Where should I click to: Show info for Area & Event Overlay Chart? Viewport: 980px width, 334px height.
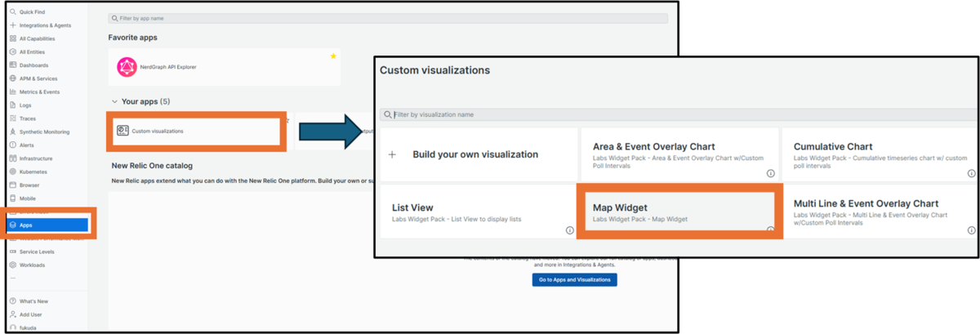click(770, 173)
